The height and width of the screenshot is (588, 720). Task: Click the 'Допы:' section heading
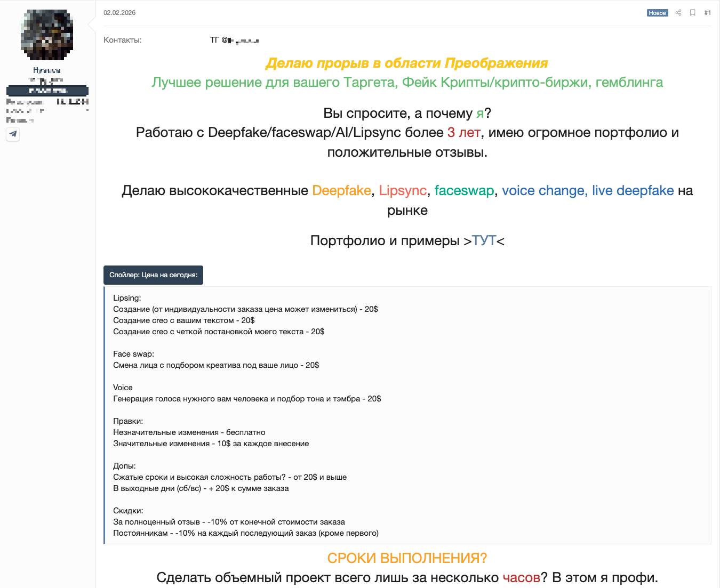pos(124,466)
